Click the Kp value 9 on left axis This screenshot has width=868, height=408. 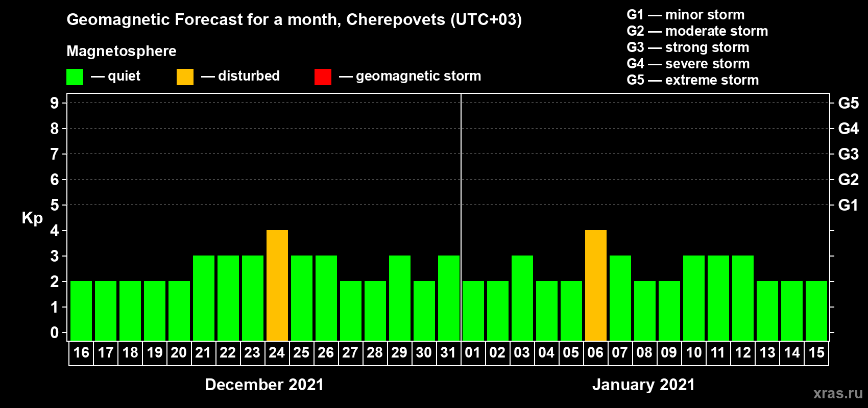pyautogui.click(x=55, y=103)
